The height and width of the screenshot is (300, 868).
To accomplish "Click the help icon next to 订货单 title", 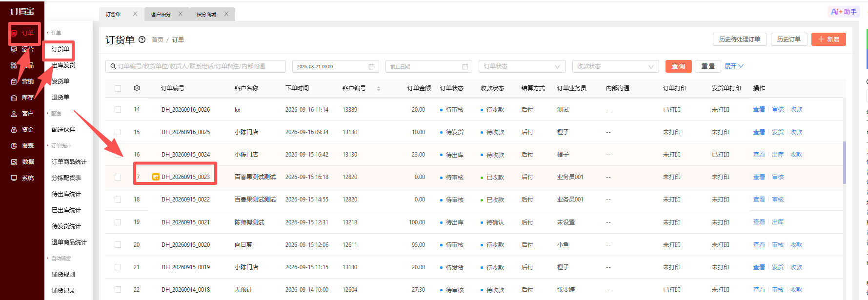I will 142,40.
